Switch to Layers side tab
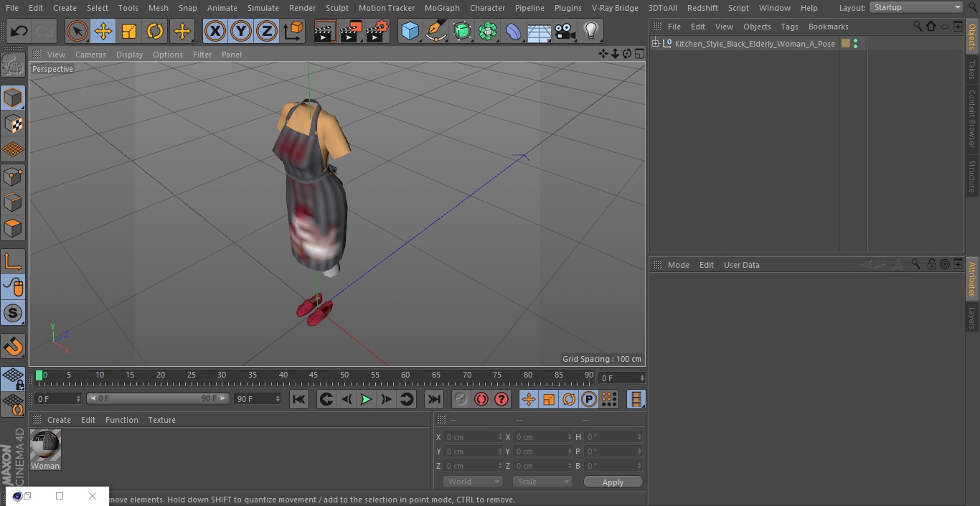The image size is (980, 506). 972,318
